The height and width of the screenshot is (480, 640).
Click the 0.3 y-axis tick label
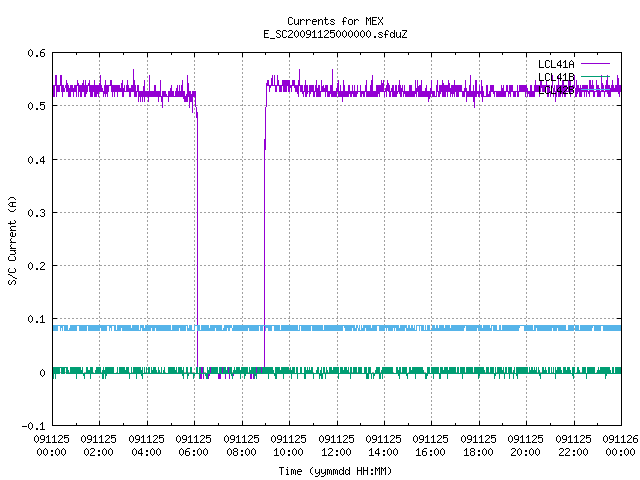click(36, 213)
